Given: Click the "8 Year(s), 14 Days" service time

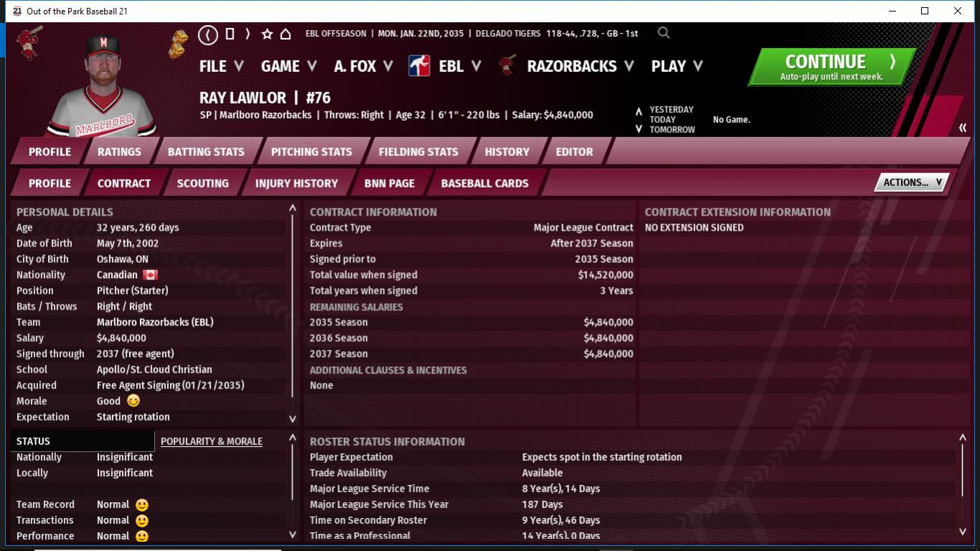Looking at the screenshot, I should click(561, 489).
